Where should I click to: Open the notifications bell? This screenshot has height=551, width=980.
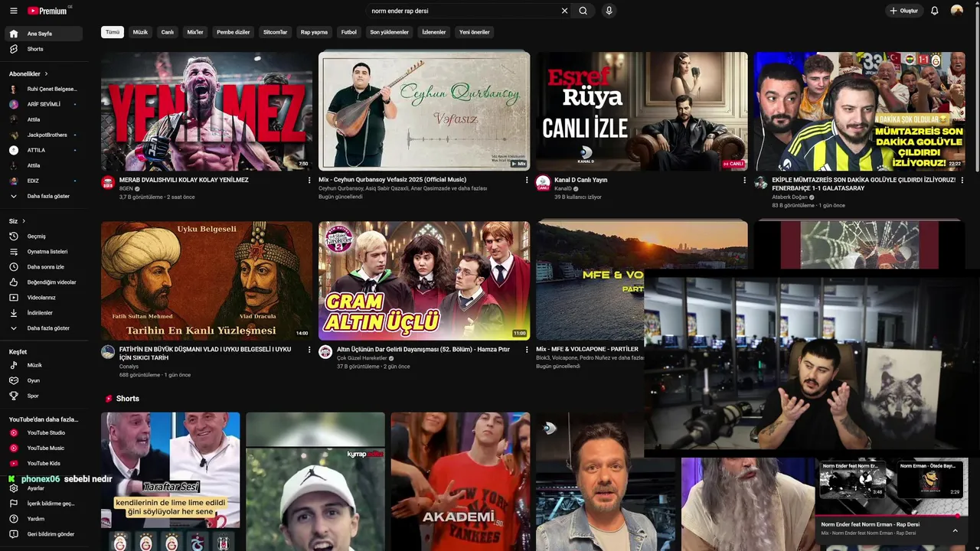935,11
